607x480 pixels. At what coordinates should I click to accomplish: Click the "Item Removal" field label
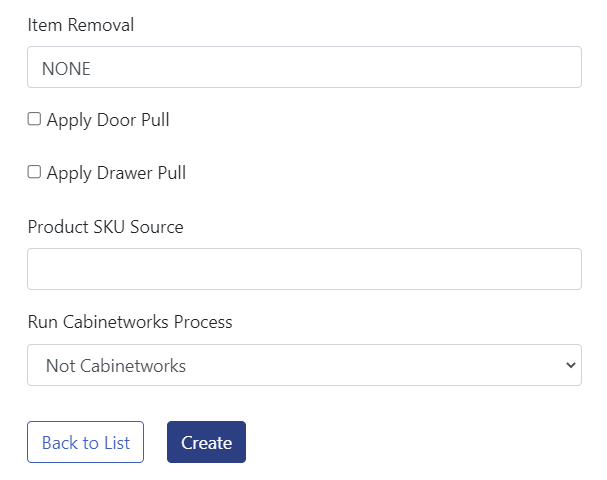point(81,25)
